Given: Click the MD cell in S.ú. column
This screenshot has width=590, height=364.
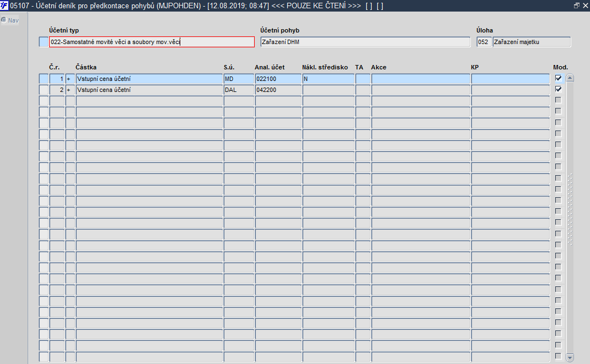Looking at the screenshot, I should tap(239, 79).
